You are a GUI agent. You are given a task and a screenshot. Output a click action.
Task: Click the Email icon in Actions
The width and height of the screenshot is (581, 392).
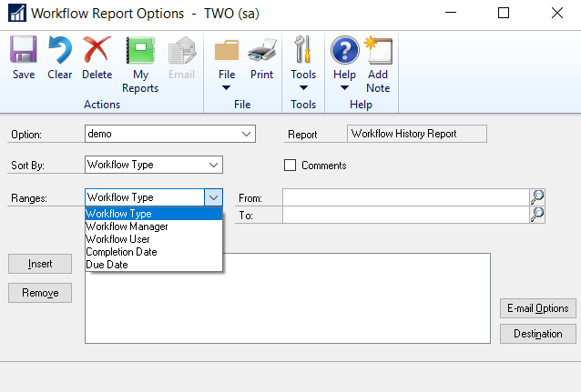click(181, 50)
